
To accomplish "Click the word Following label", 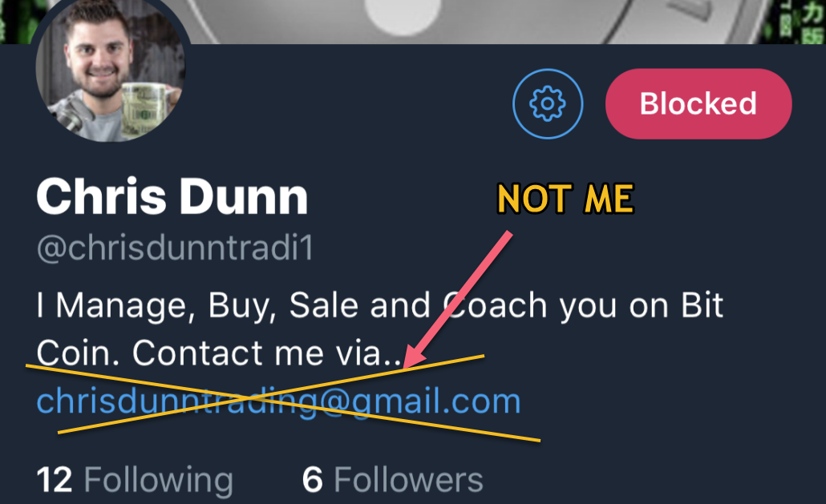I will [x=159, y=480].
